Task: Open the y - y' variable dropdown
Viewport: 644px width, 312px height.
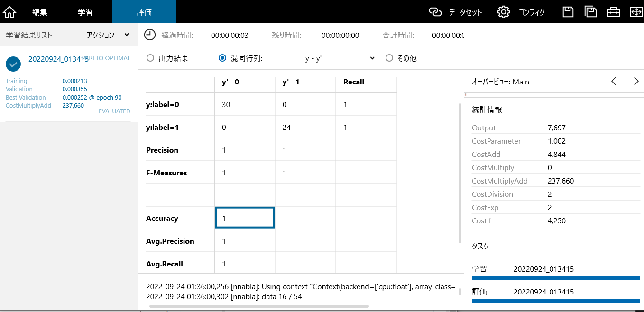Action: [x=339, y=58]
